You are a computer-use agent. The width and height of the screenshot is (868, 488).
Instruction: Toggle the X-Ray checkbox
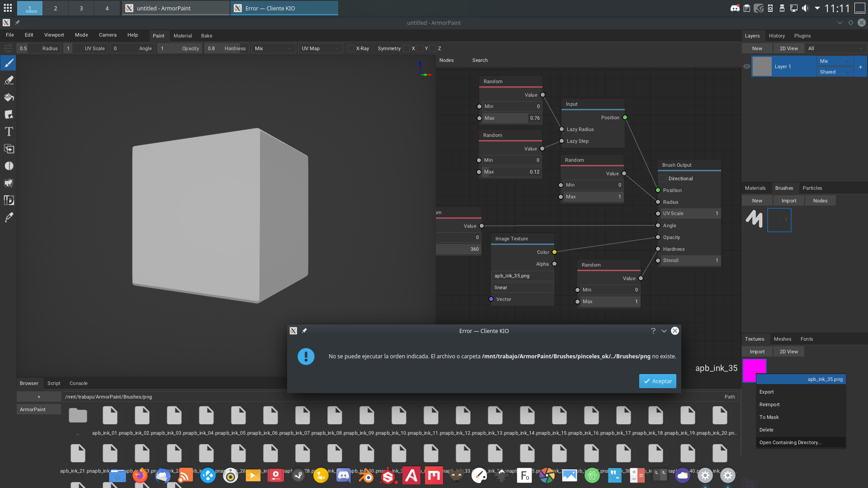[350, 48]
